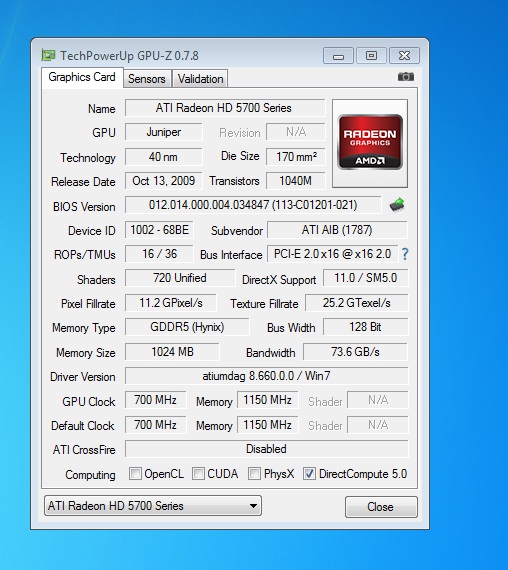
Task: Toggle the PhysX checkbox
Action: 254,474
